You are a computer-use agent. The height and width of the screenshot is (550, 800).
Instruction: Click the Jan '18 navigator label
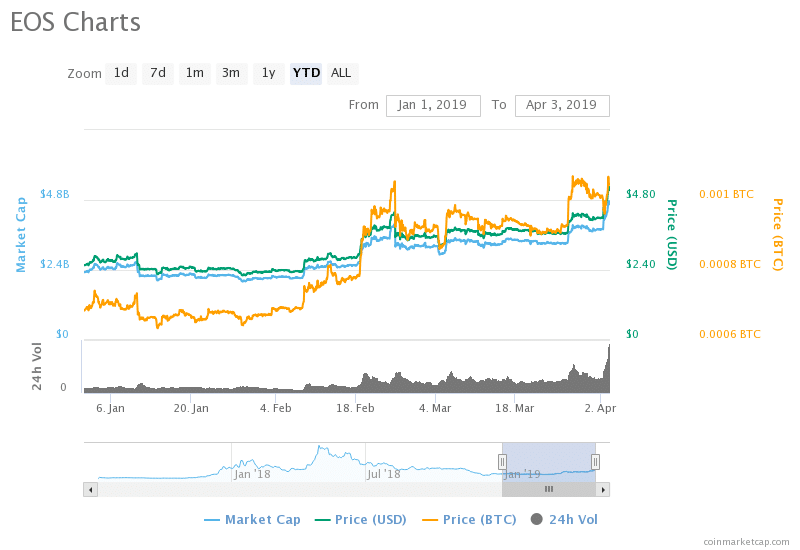252,474
